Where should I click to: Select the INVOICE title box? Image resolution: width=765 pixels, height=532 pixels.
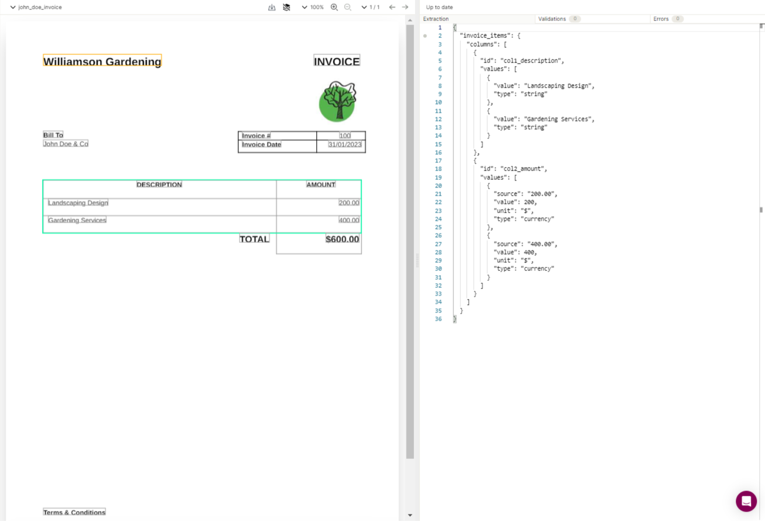(x=337, y=61)
